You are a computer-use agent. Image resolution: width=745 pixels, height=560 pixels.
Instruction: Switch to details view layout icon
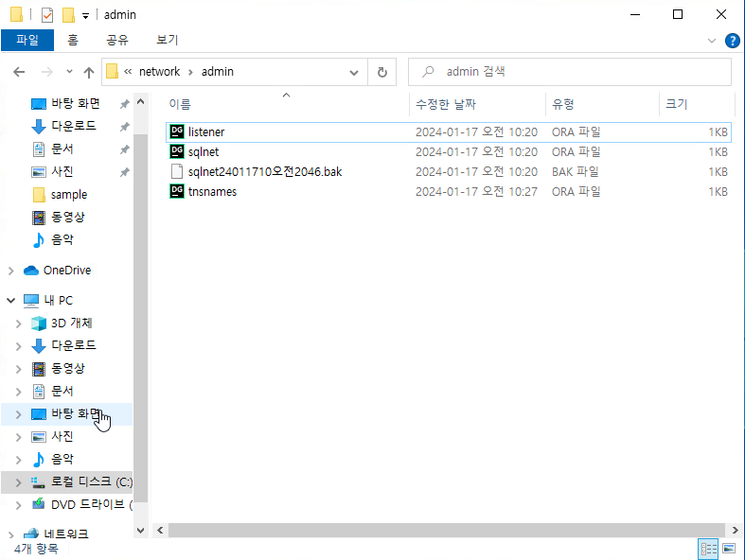pos(708,549)
